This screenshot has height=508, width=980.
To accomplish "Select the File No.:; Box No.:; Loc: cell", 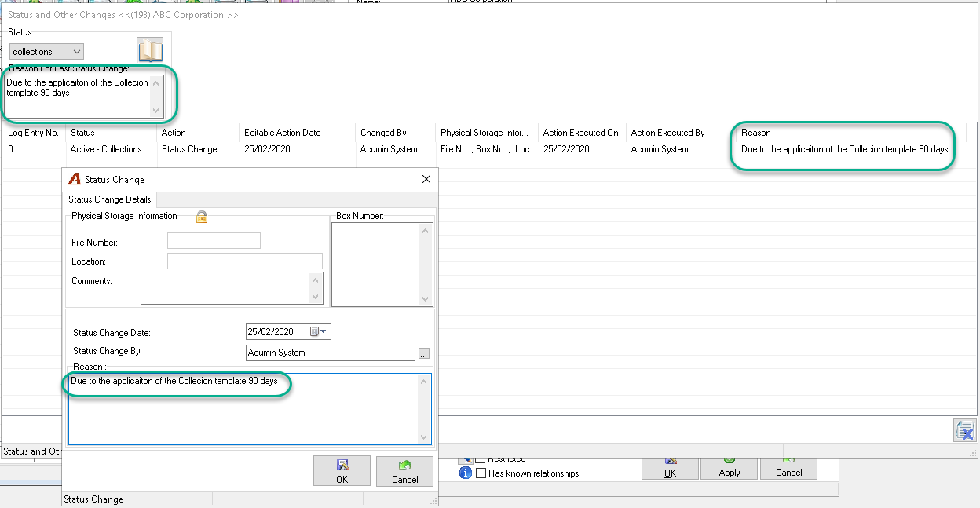I will pyautogui.click(x=487, y=149).
